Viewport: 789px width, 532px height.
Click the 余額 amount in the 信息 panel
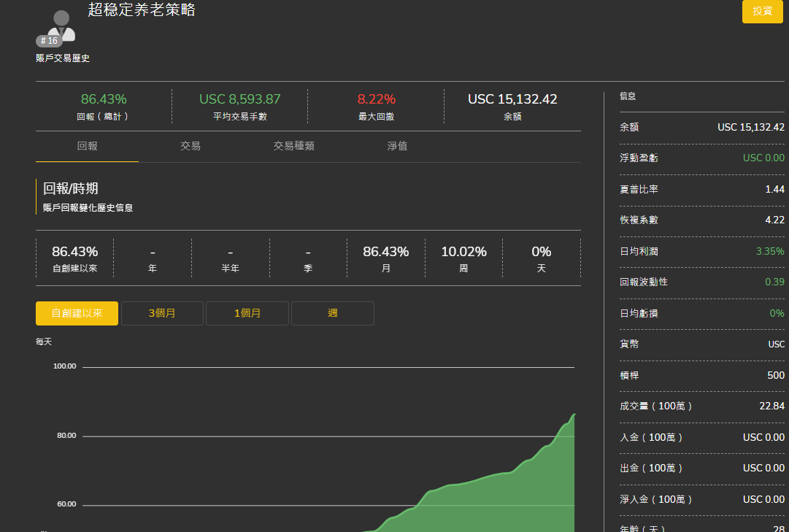click(751, 127)
